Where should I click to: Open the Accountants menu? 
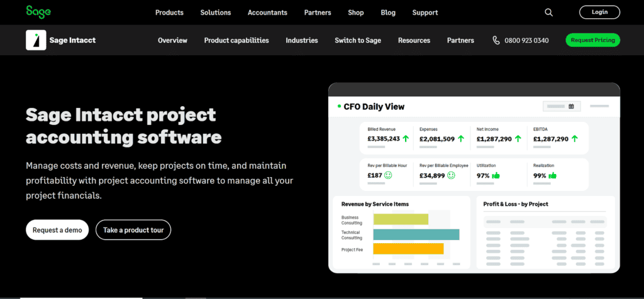[x=267, y=13]
